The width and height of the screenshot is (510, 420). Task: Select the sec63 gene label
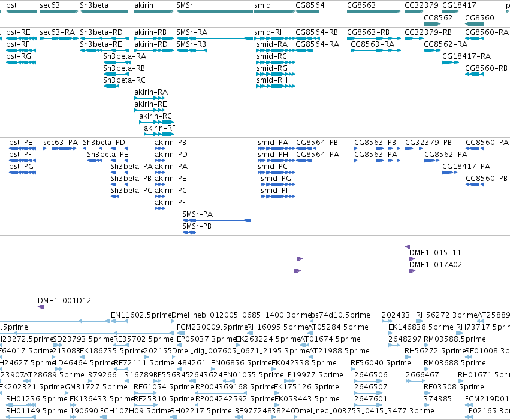50,5
